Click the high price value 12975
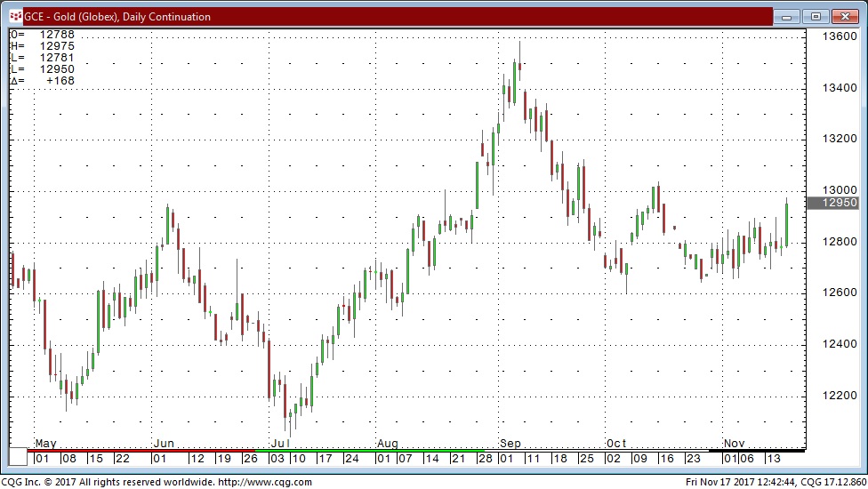The width and height of the screenshot is (868, 489). [57, 46]
